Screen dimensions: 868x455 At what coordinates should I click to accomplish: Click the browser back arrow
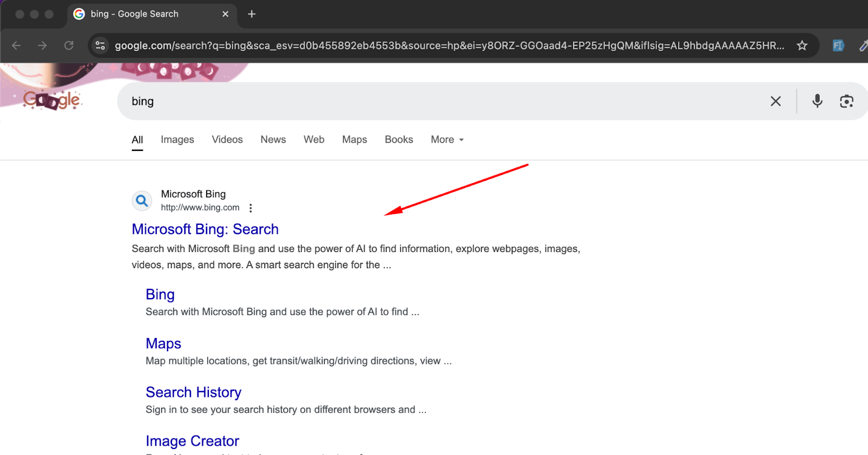pos(16,46)
